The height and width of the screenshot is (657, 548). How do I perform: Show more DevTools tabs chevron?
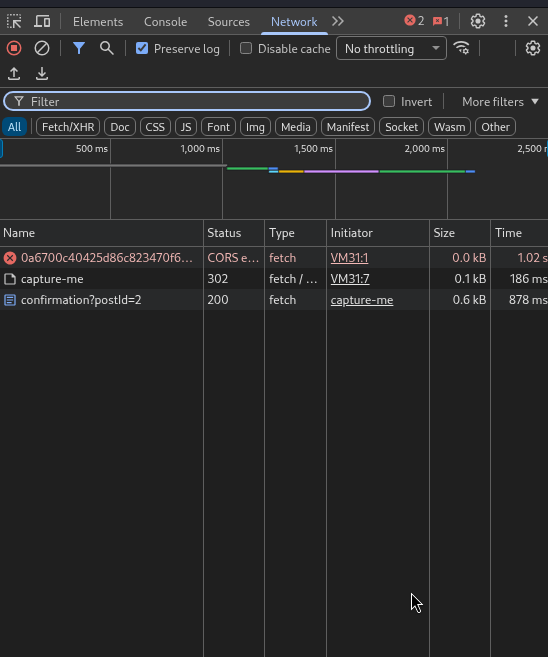(x=338, y=21)
